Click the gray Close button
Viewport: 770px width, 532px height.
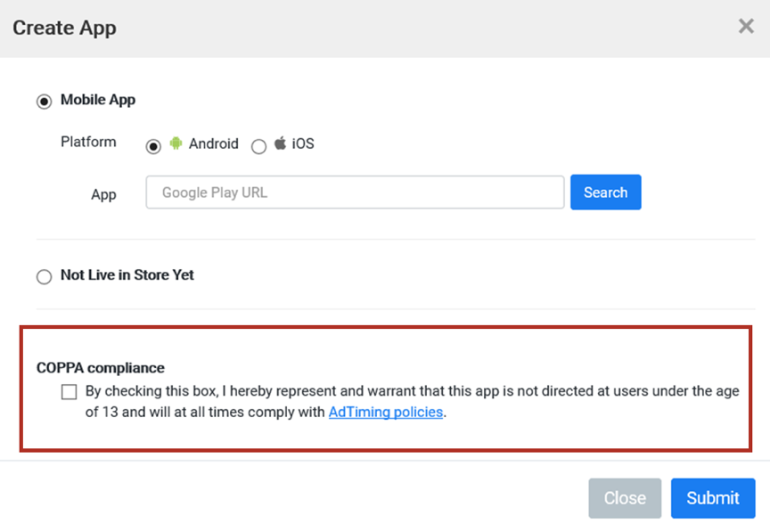coord(625,498)
